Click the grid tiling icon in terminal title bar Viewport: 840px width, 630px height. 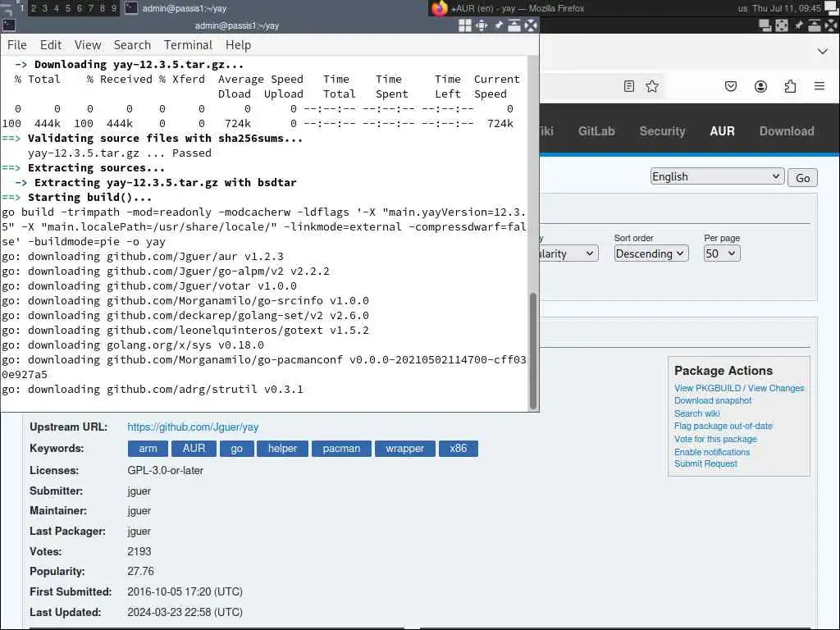pyautogui.click(x=465, y=25)
